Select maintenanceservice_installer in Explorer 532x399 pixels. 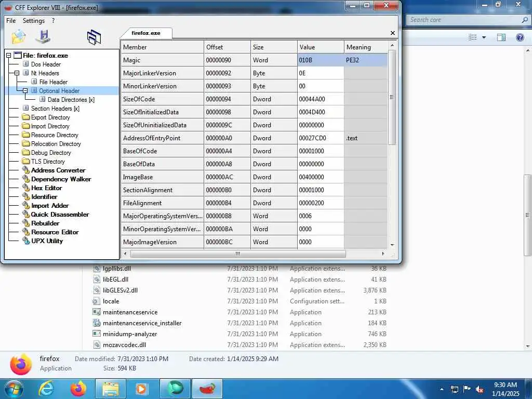142,323
